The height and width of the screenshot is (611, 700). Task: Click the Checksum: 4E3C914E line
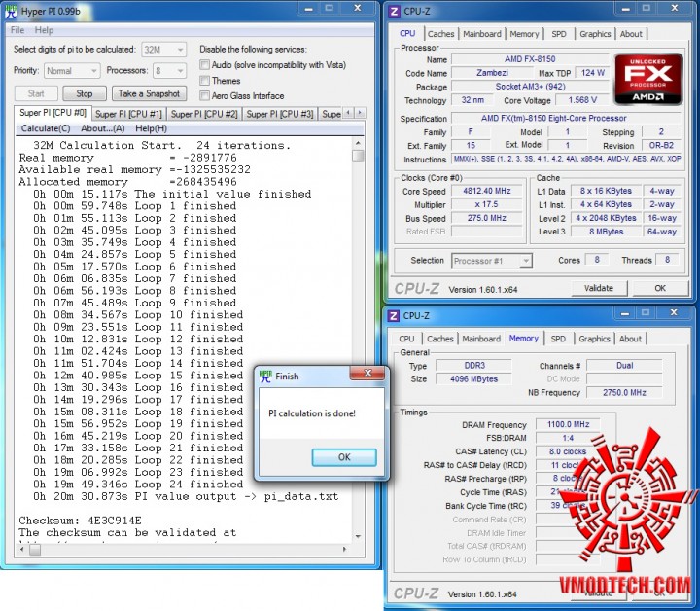80,521
